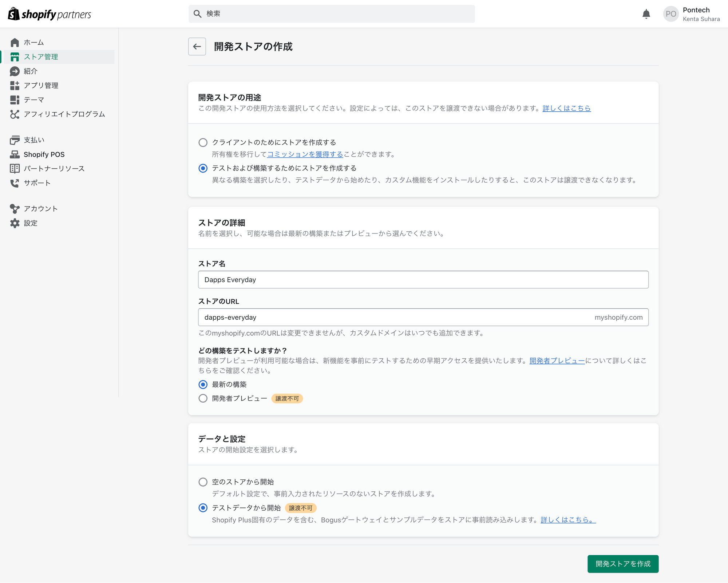Click the themes (テーマ) icon
The image size is (728, 583).
(x=15, y=100)
